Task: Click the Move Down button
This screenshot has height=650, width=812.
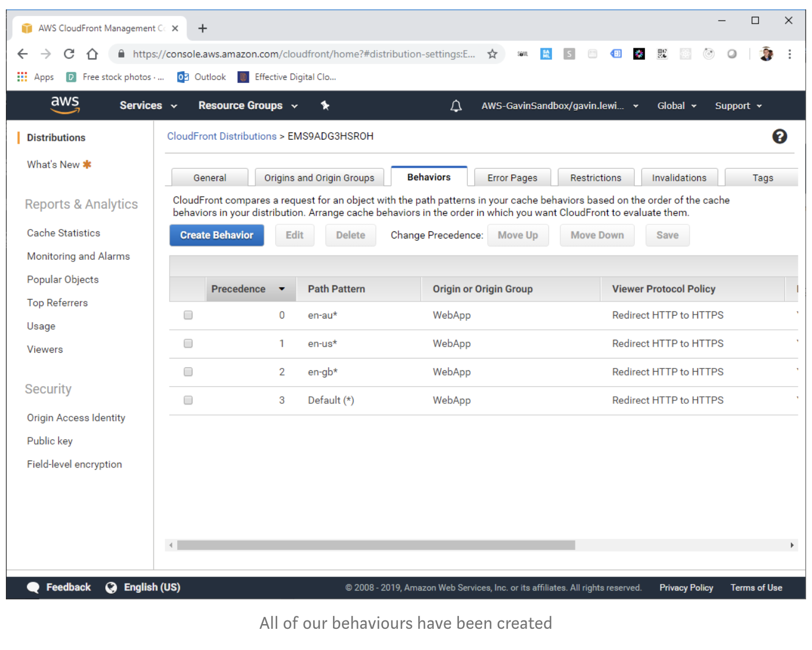Action: point(597,235)
